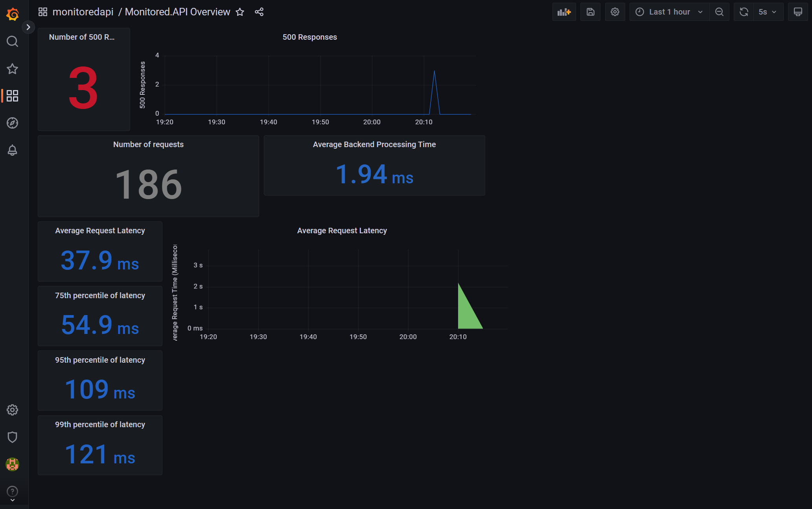812x509 pixels.
Task: Click the Save dashboard icon
Action: (590, 12)
